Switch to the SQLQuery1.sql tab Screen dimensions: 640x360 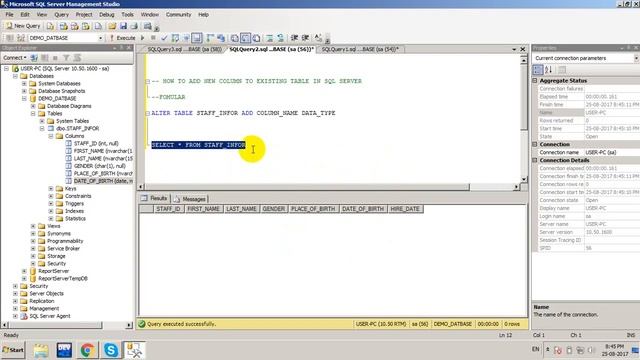tap(360, 49)
